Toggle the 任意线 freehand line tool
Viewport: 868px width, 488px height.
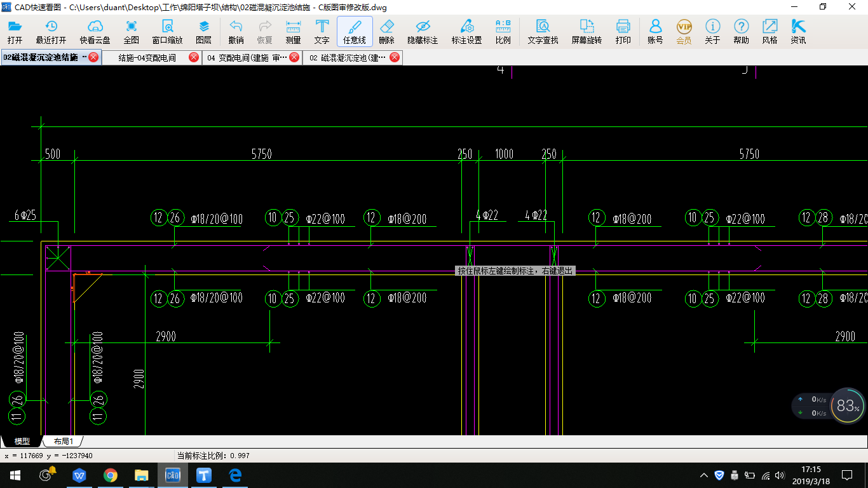pyautogui.click(x=355, y=31)
